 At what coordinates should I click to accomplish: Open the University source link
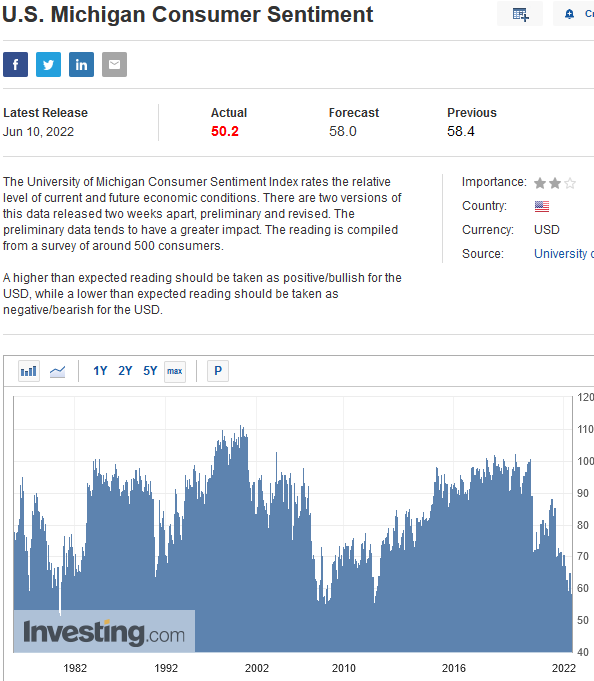(x=564, y=254)
